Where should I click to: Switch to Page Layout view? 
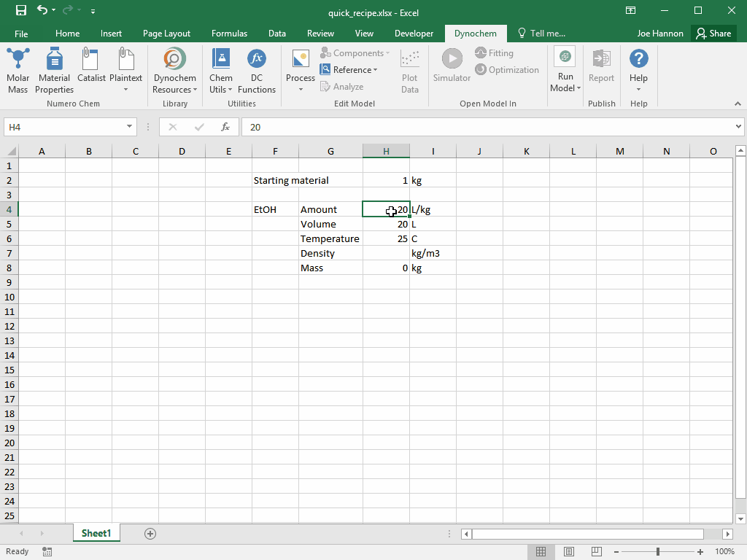point(569,552)
